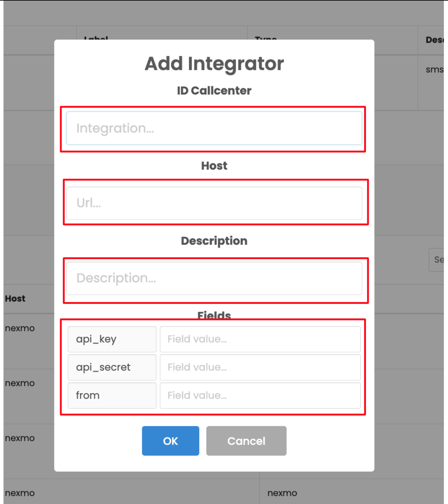The image size is (448, 504).
Task: Select the third nexmo row under Host
Action: click(x=20, y=438)
